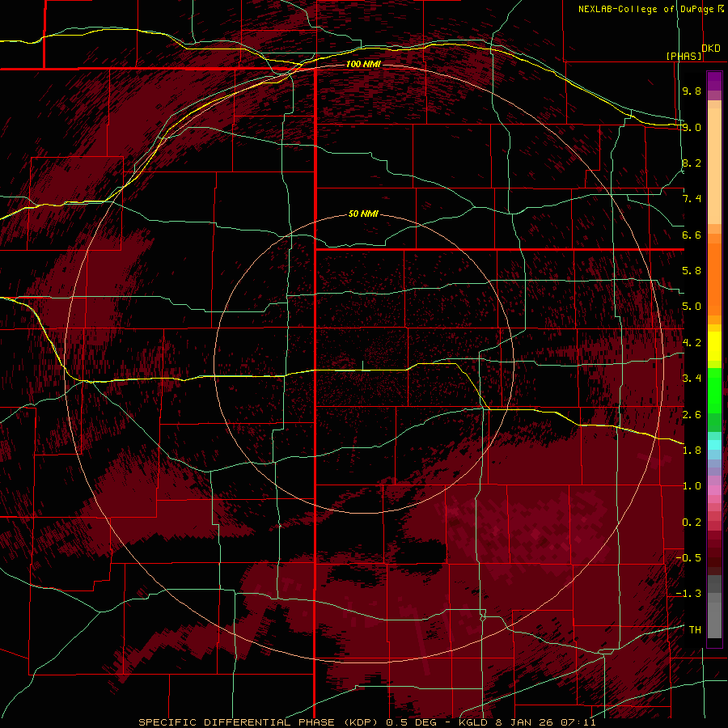Click the 5.0 scale value
The image size is (728, 728).
click(x=692, y=307)
